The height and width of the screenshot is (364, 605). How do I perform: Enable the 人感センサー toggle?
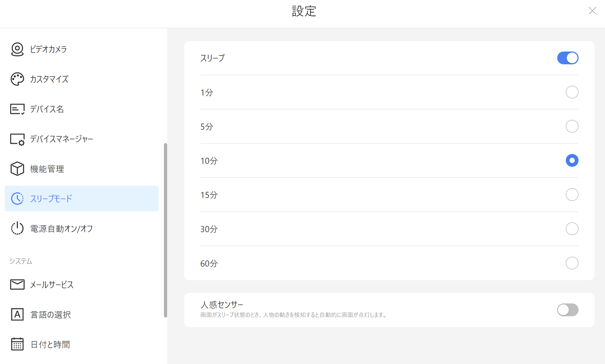pyautogui.click(x=568, y=310)
